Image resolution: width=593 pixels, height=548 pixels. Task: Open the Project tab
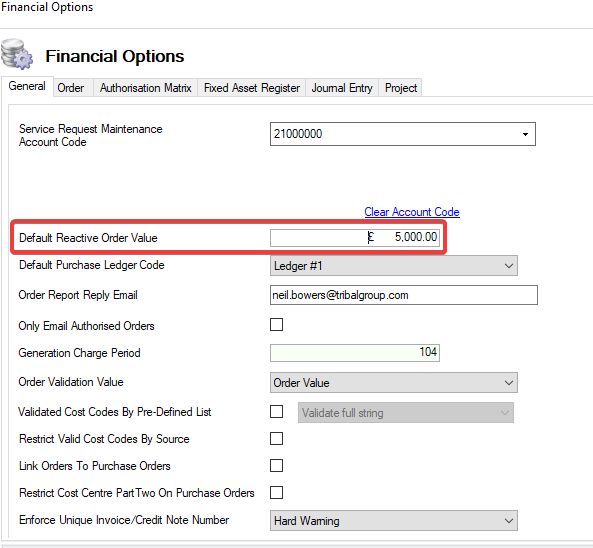click(401, 88)
